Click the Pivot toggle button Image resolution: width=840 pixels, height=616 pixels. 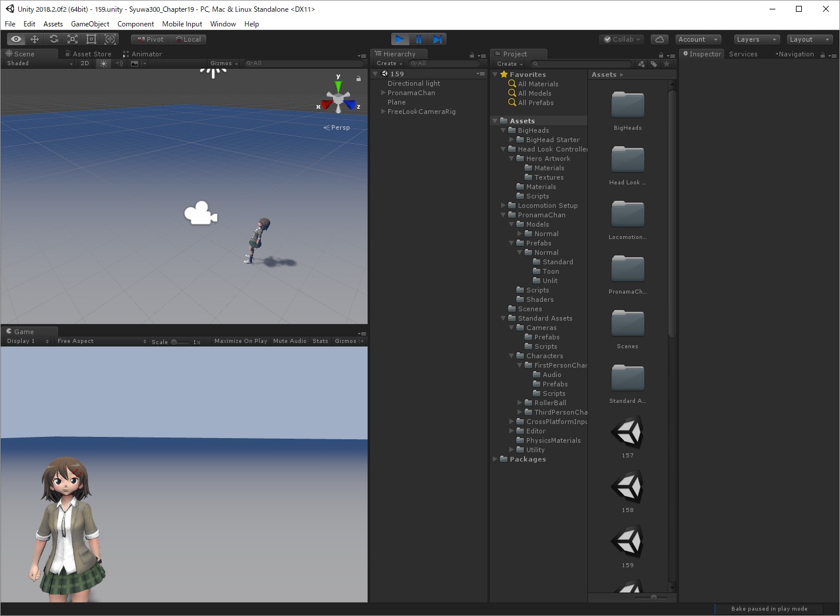(150, 39)
